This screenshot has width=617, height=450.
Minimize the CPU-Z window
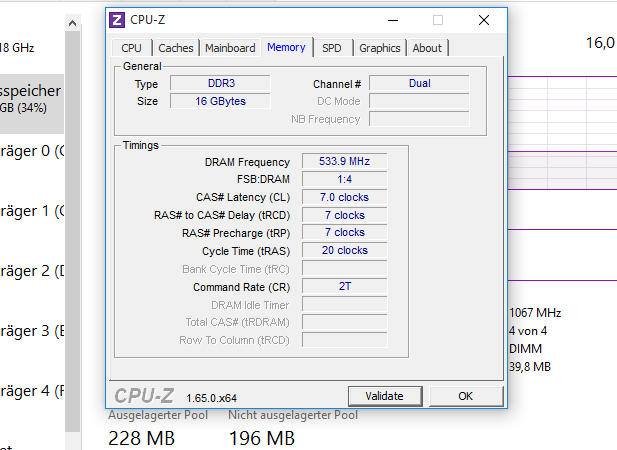tap(393, 20)
